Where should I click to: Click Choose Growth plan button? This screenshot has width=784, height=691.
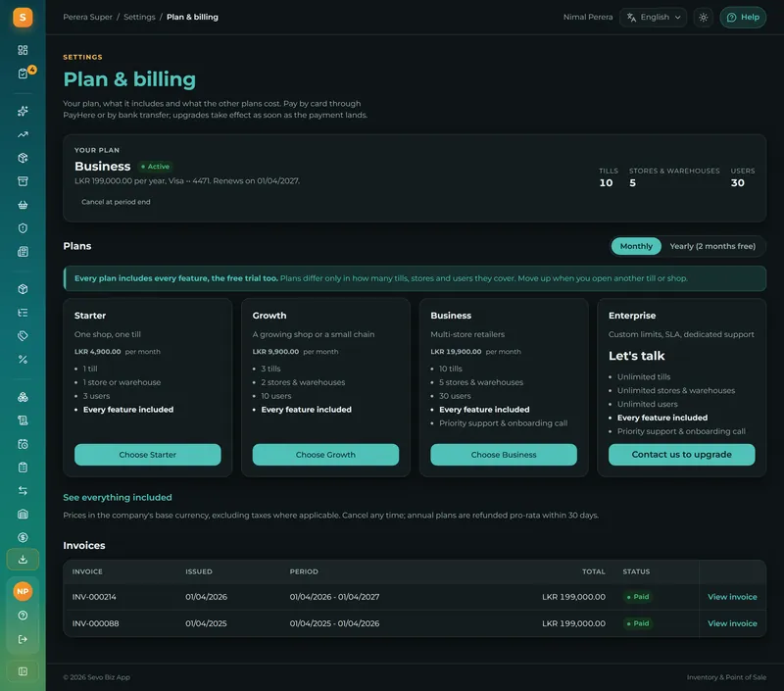coord(325,455)
